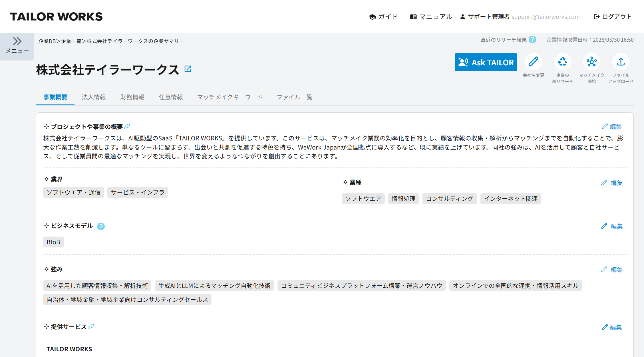Image resolution: width=644 pixels, height=357 pixels.
Task: Click the 情報処理 tag
Action: [403, 199]
